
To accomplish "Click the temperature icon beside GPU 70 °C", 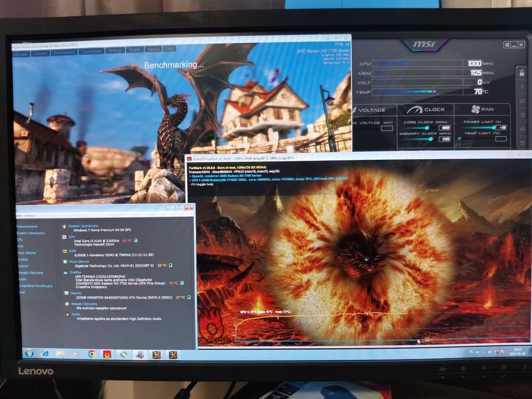I will pos(182,283).
